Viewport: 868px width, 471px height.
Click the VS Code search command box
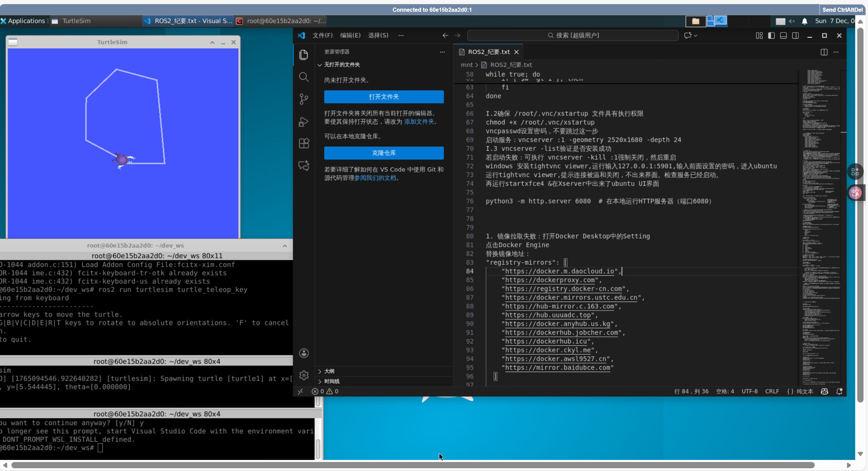(x=573, y=35)
